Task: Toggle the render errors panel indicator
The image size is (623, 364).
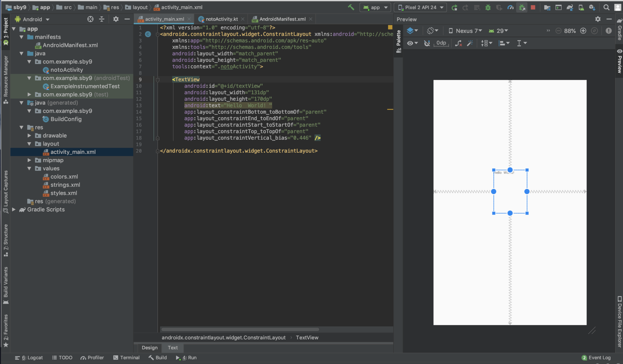Action: click(608, 31)
